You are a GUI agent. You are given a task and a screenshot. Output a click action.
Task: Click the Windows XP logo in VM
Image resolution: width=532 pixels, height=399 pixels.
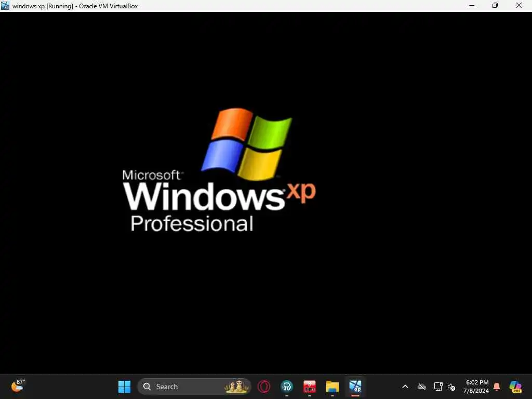tap(219, 170)
